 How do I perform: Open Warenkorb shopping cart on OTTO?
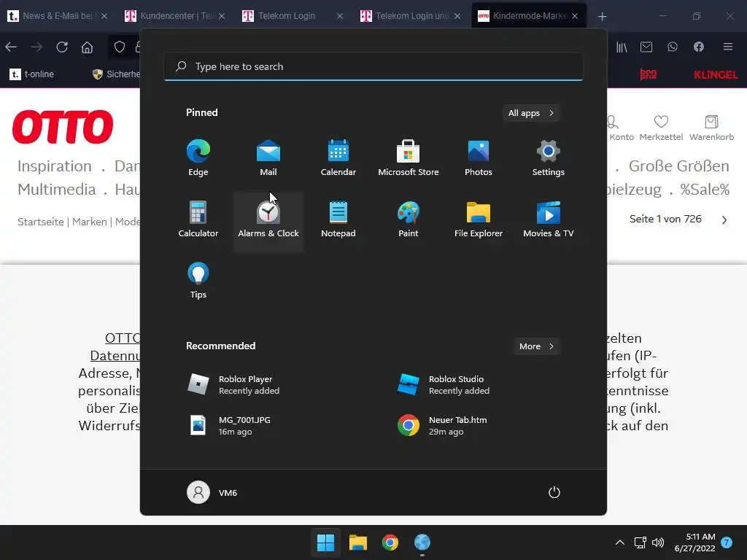[711, 128]
